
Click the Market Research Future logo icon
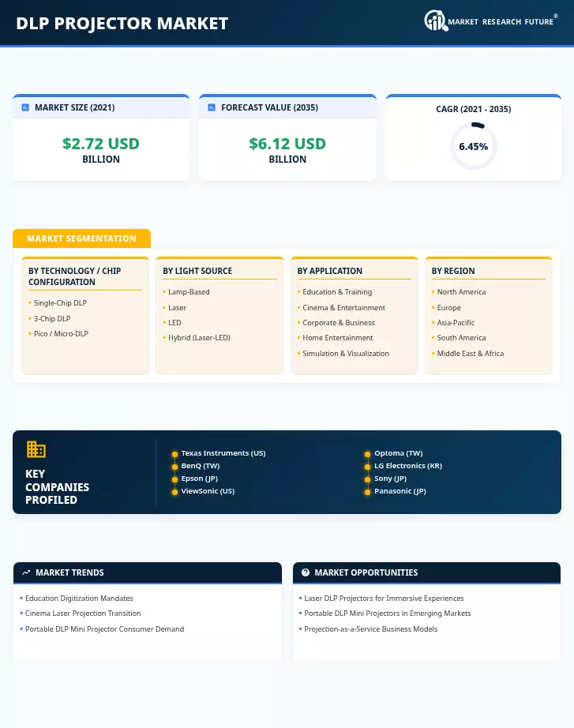pos(436,21)
